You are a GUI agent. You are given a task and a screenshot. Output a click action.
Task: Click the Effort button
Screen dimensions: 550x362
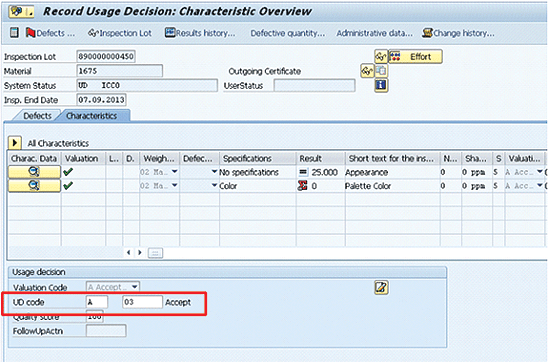tap(416, 56)
